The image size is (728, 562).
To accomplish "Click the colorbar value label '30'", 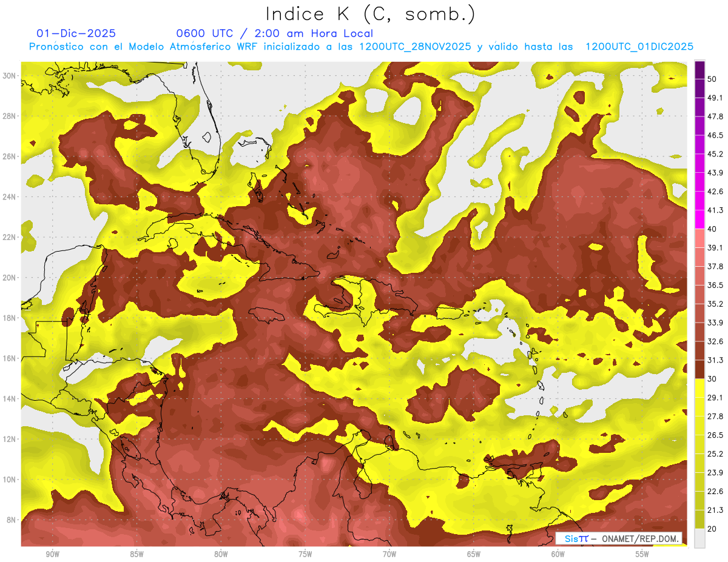I will (x=712, y=379).
